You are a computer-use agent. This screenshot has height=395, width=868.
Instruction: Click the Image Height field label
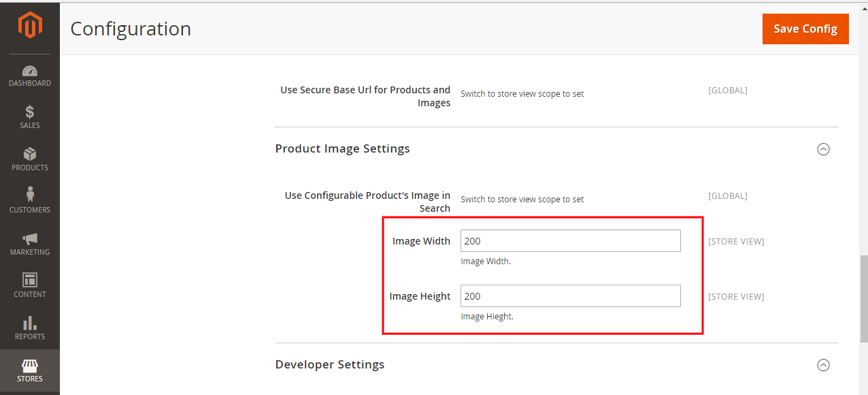click(x=420, y=296)
